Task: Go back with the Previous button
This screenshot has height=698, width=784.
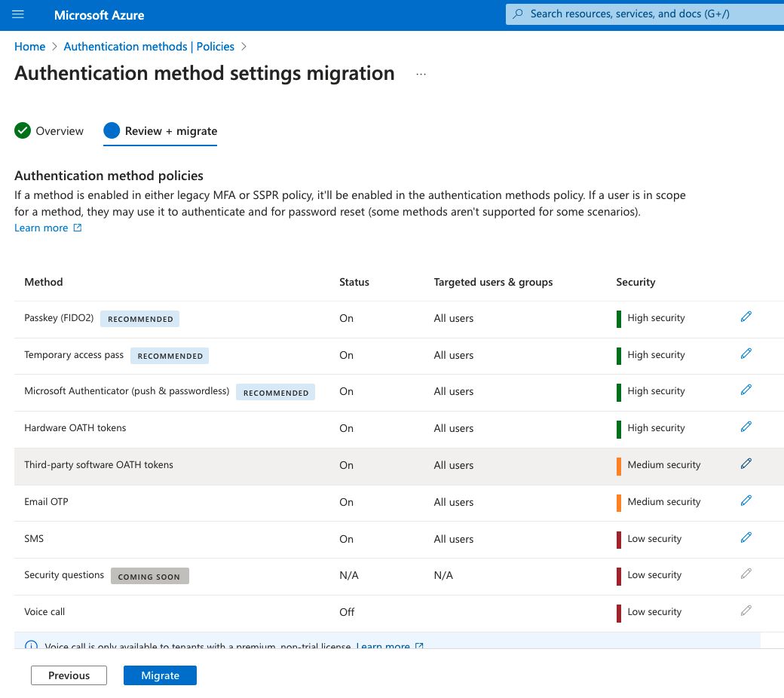Action: coord(69,675)
